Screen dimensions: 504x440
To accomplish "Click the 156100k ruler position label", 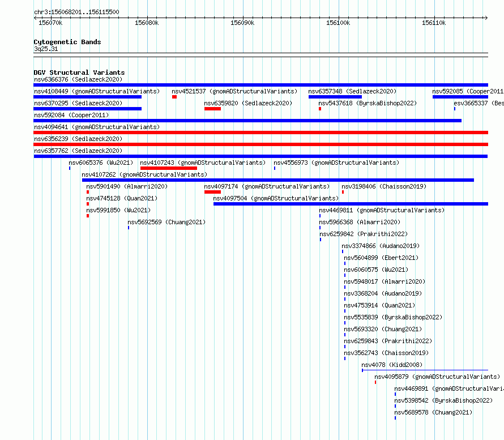I will (x=338, y=23).
